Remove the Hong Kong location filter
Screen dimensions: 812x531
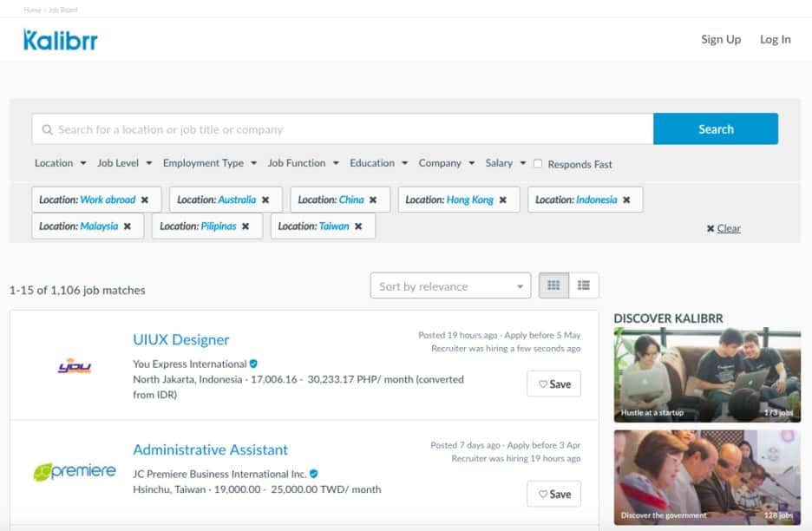pos(503,200)
